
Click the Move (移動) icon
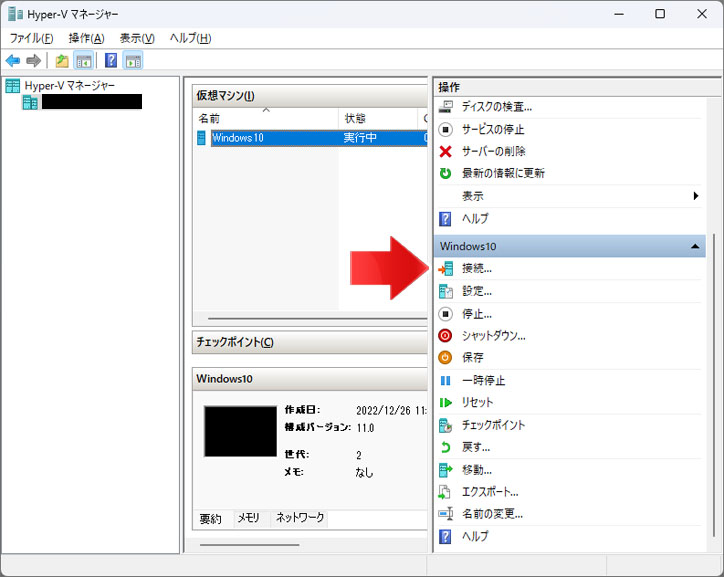pos(445,470)
